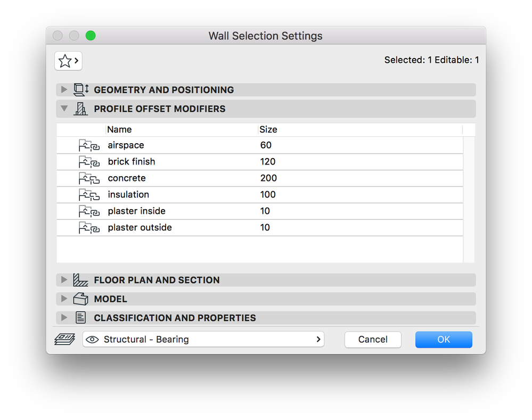The width and height of the screenshot is (532, 420).
Task: Open the Structural - Bearing layer dropdown
Action: tap(203, 339)
